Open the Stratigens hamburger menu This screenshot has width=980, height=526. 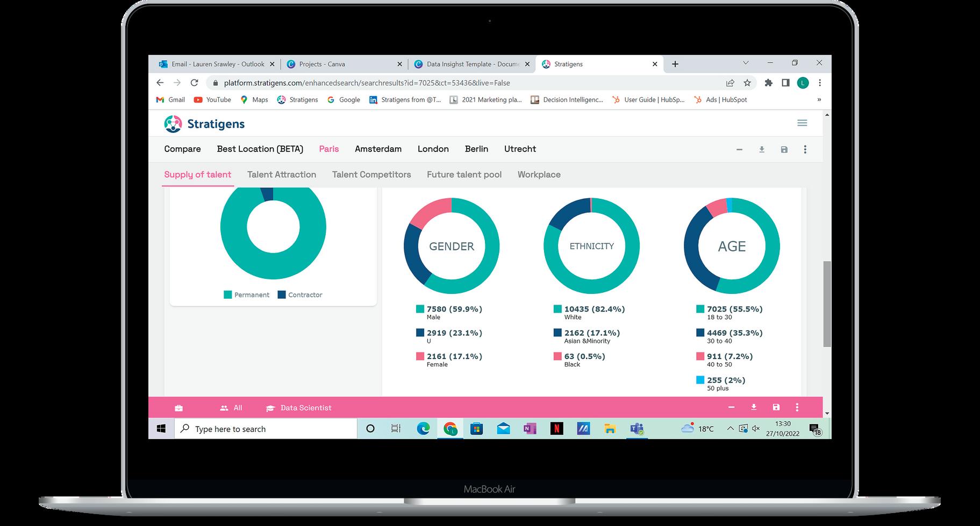point(802,123)
